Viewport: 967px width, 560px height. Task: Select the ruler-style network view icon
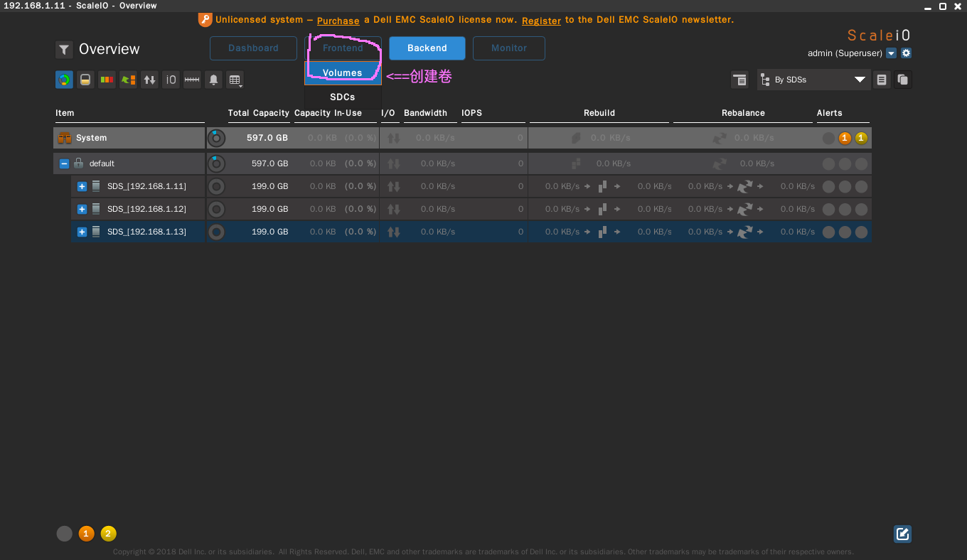click(192, 80)
